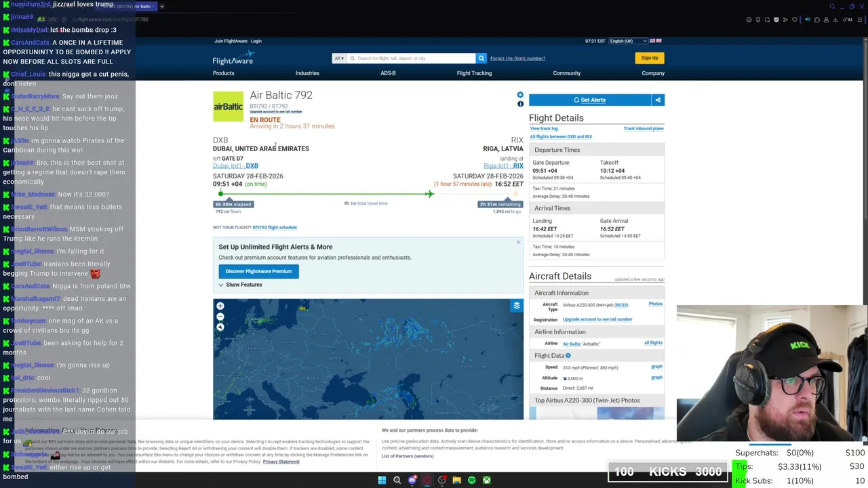Click the Login link
This screenshot has width=868, height=488.
pos(256,41)
